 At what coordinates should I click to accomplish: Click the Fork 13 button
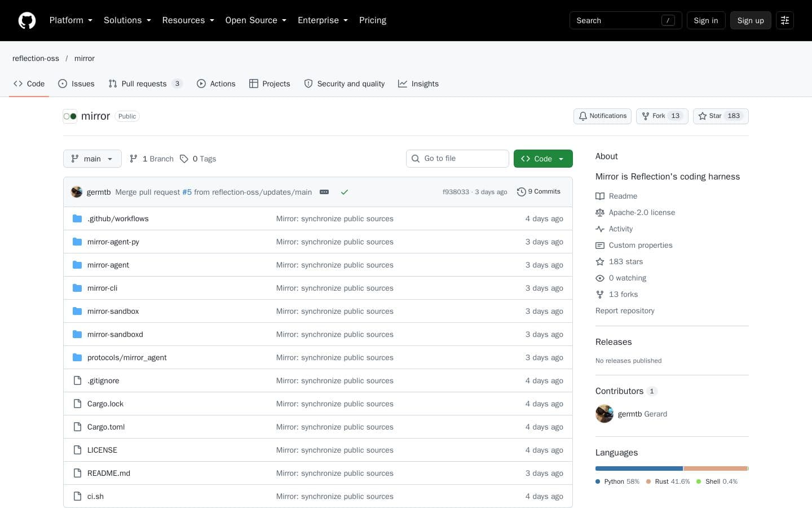tap(662, 116)
